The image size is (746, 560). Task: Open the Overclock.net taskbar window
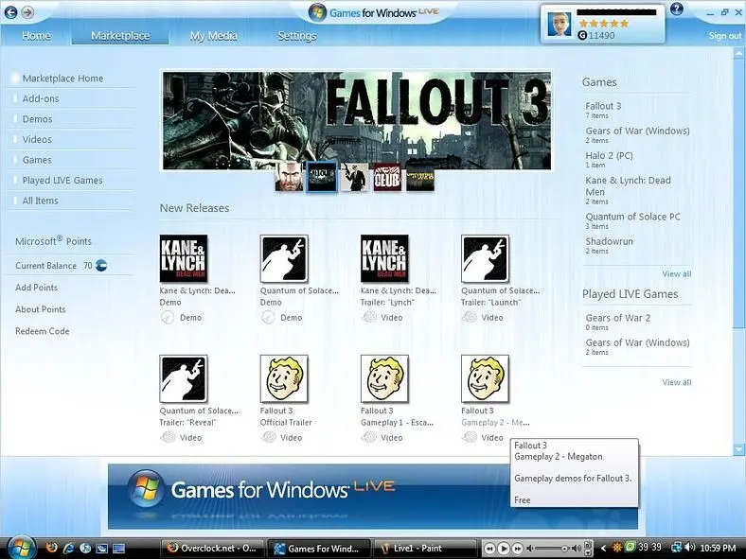pos(212,548)
